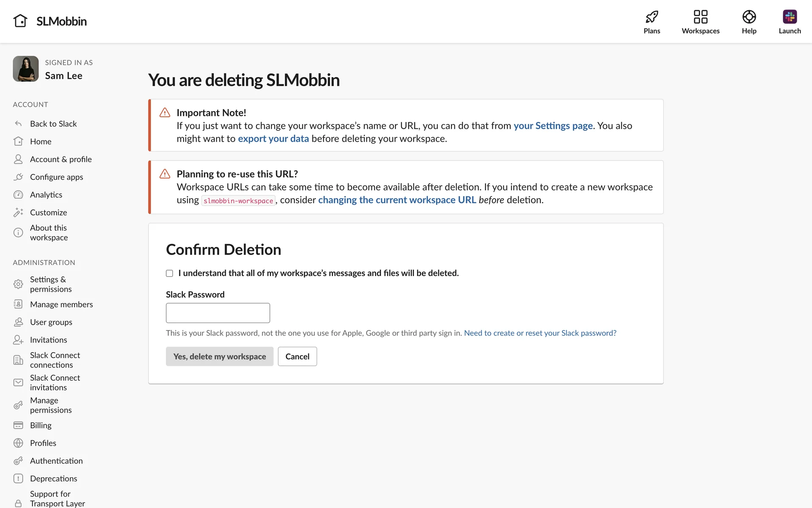Click the Configure apps plug icon
Screen dimensions: 812x508
click(18, 177)
